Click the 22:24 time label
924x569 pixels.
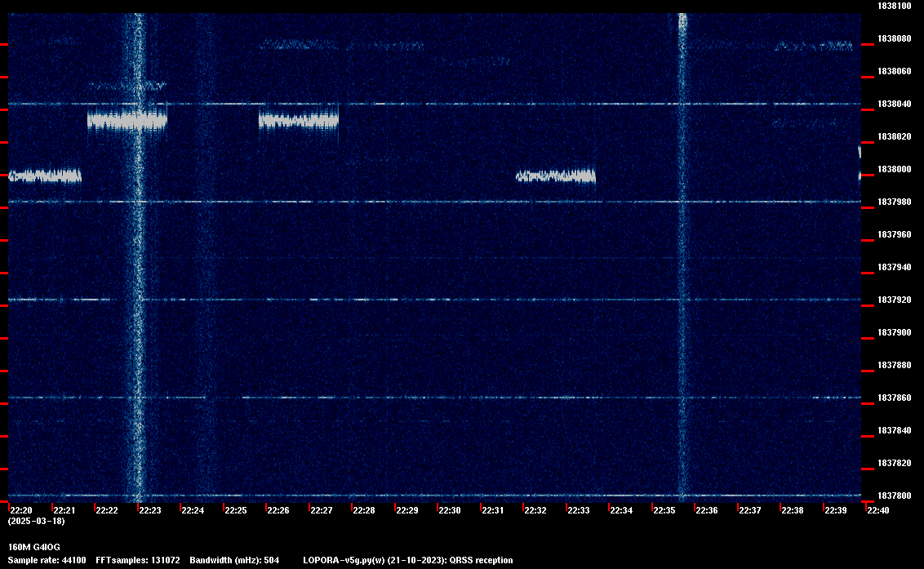pyautogui.click(x=193, y=510)
